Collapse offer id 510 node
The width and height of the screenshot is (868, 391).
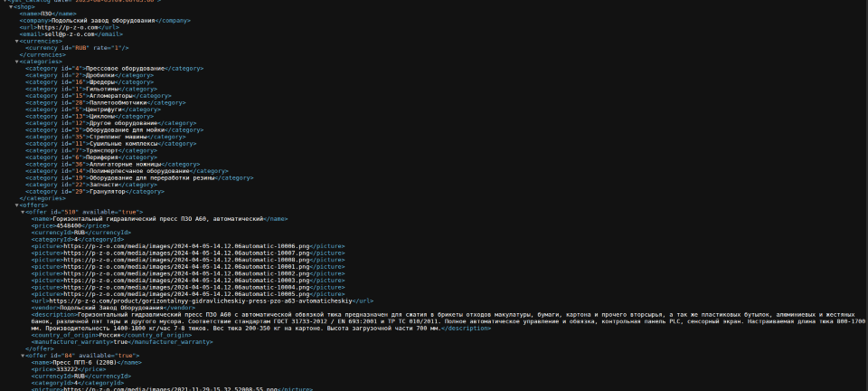click(x=24, y=211)
